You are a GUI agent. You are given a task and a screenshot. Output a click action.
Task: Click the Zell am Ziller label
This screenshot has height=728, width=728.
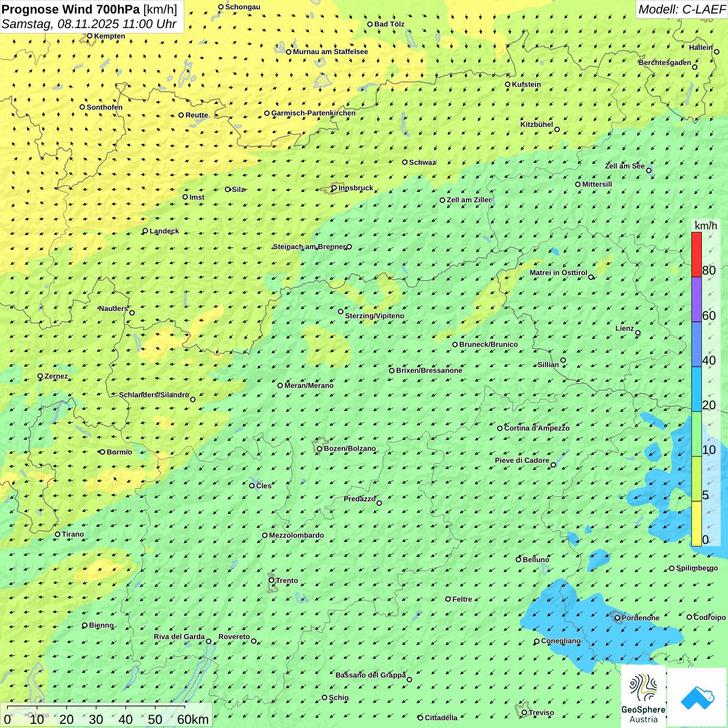pyautogui.click(x=469, y=200)
